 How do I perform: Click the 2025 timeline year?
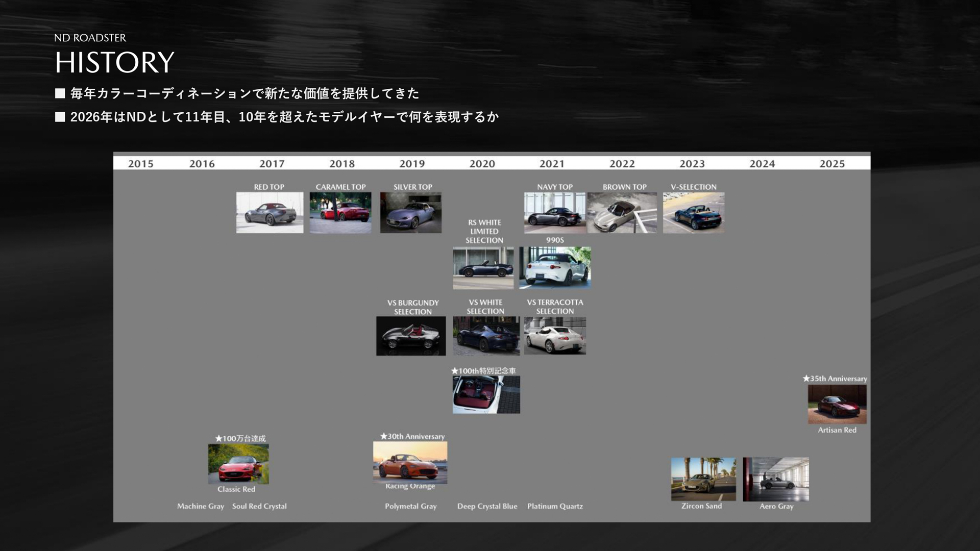pos(832,164)
